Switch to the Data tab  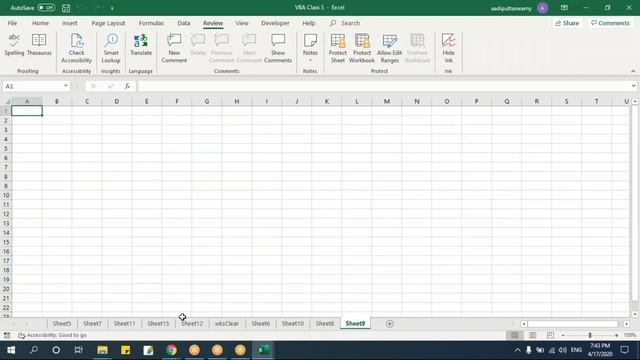pos(184,23)
